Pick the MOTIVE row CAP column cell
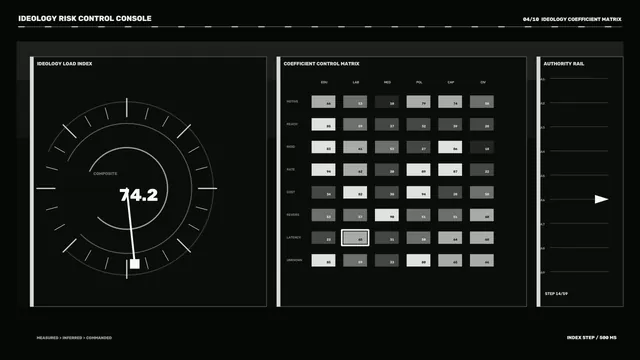Screen dimensions: 640x360 tap(450, 102)
